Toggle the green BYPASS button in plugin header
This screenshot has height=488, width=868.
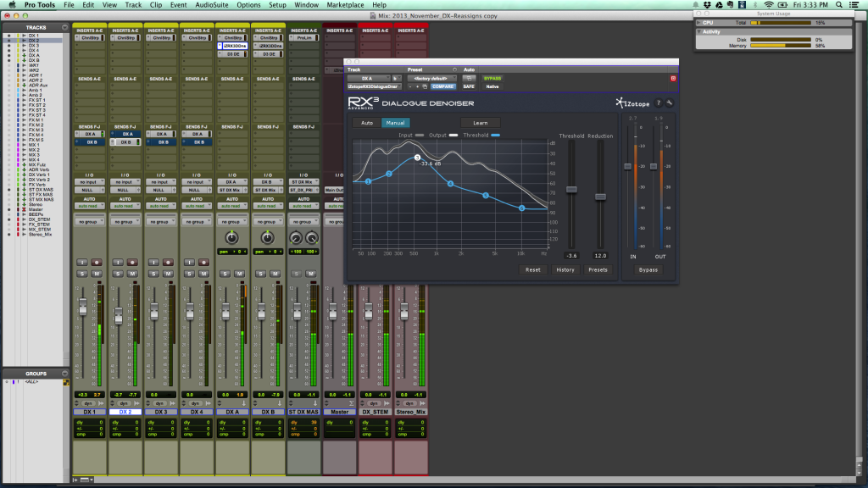pyautogui.click(x=492, y=78)
